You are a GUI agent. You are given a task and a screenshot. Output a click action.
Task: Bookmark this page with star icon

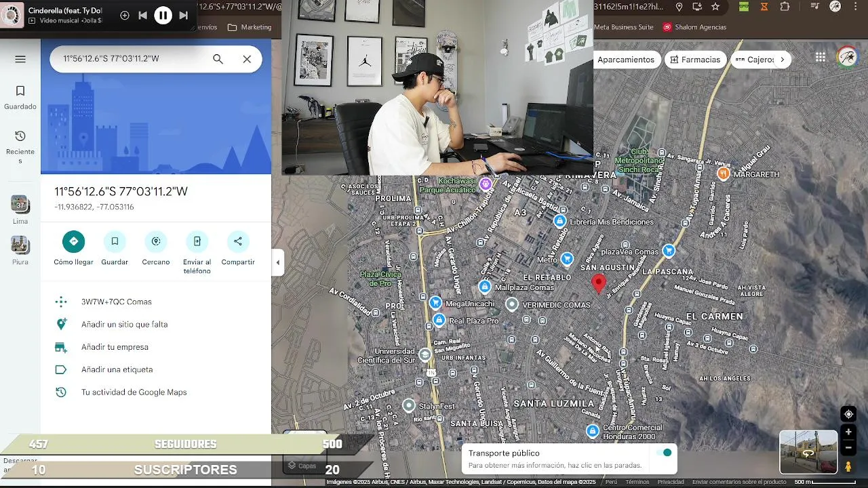[715, 7]
